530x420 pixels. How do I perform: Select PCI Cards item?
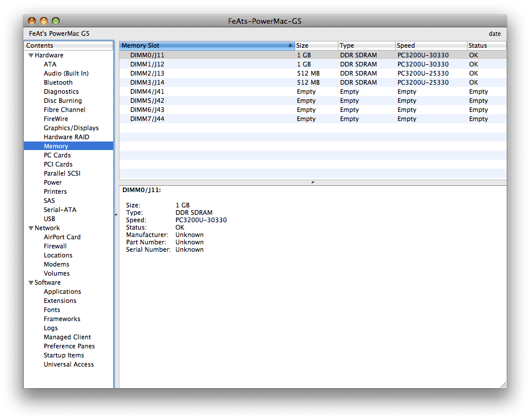point(58,164)
